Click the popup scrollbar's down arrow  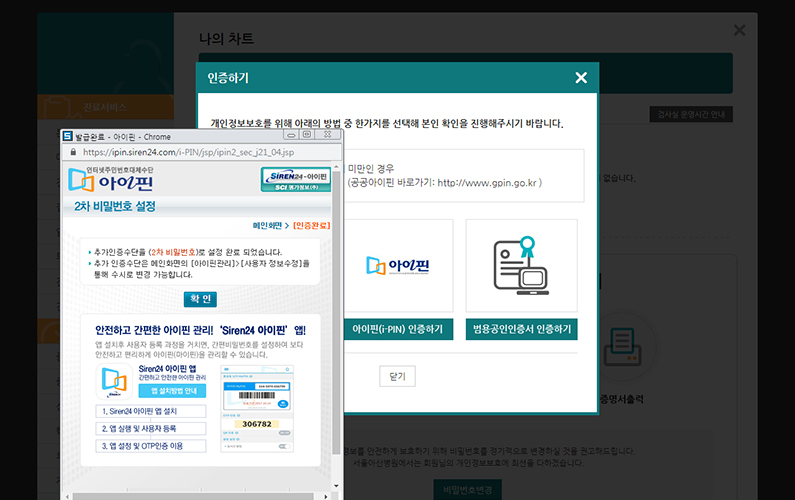tap(336, 486)
